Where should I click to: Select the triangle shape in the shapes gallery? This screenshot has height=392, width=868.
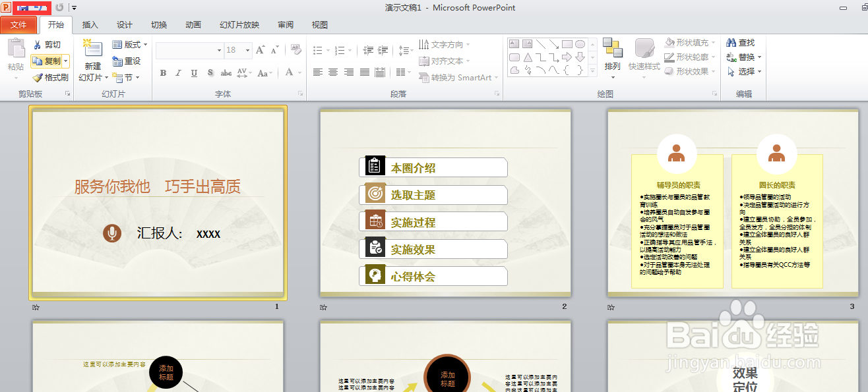527,57
